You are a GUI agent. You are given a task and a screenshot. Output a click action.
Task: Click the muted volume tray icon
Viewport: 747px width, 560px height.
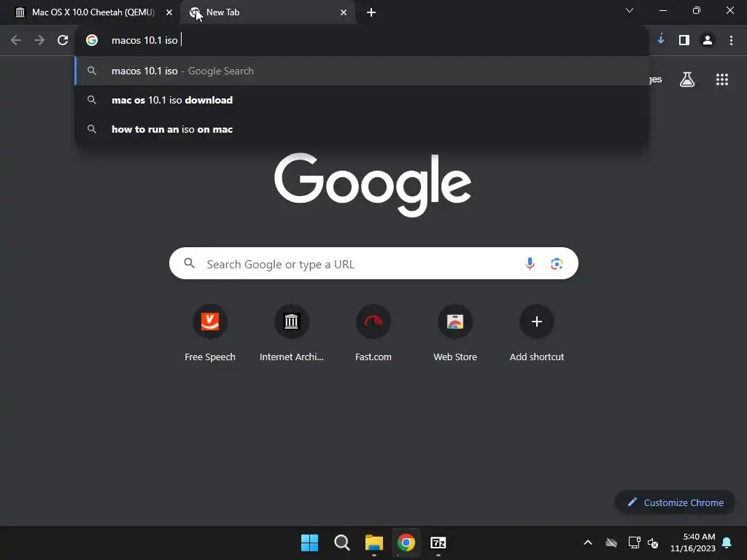(653, 542)
